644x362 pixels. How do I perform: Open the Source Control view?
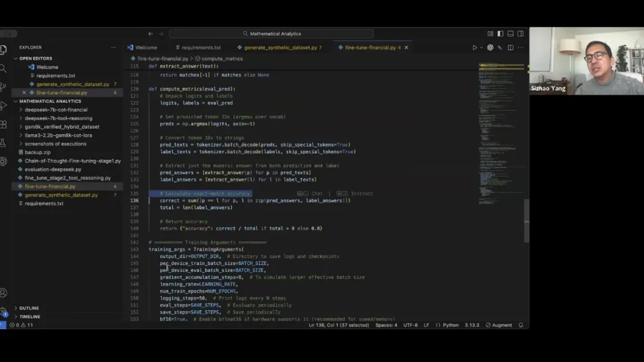click(3, 86)
